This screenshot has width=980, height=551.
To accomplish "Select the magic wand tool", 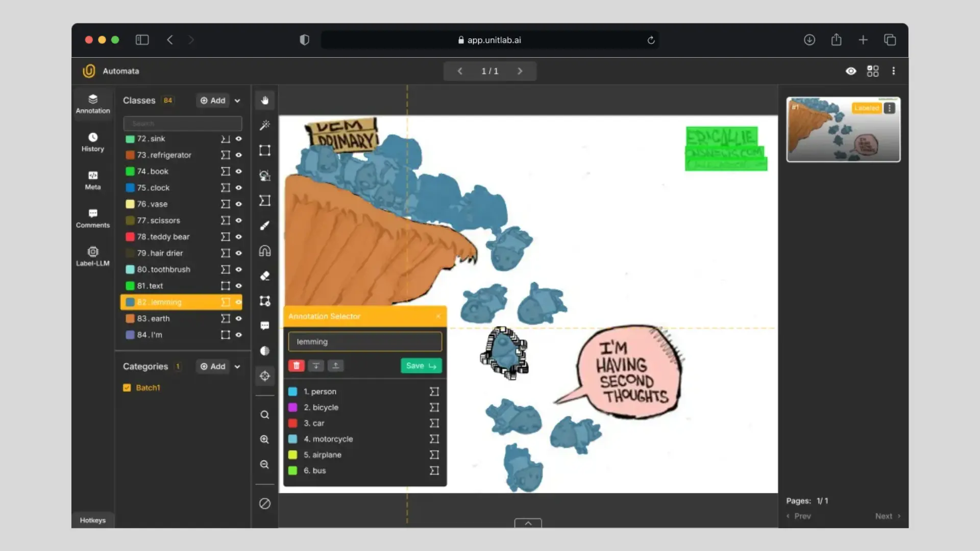I will click(264, 125).
